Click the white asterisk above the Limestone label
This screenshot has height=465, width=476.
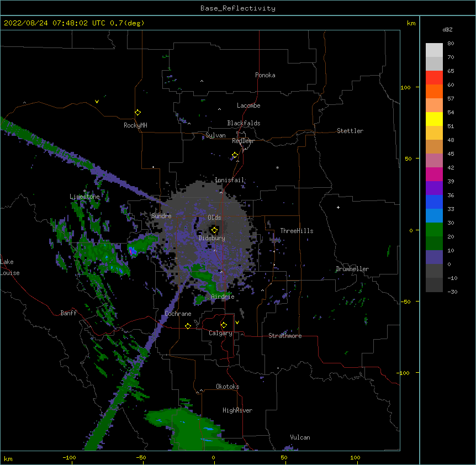84,191
